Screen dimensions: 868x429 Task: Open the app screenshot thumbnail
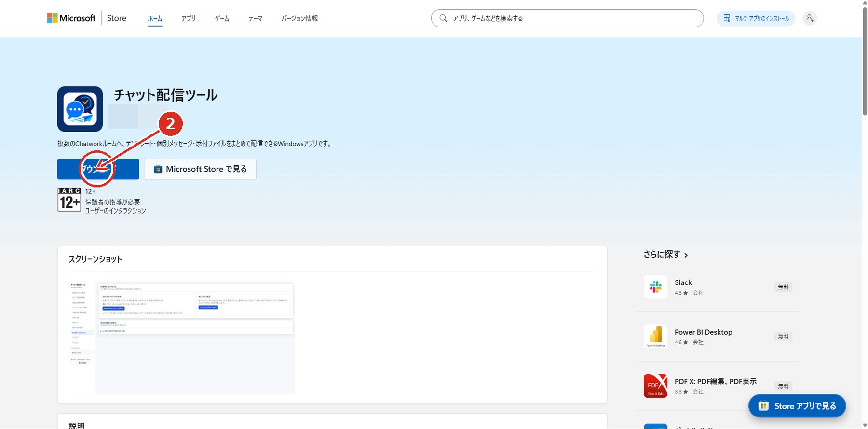coord(181,338)
